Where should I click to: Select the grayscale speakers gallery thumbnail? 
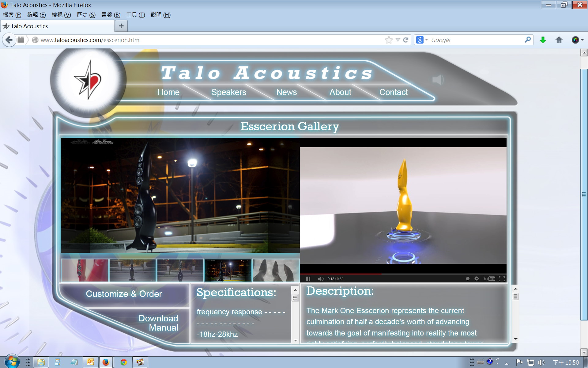[276, 270]
